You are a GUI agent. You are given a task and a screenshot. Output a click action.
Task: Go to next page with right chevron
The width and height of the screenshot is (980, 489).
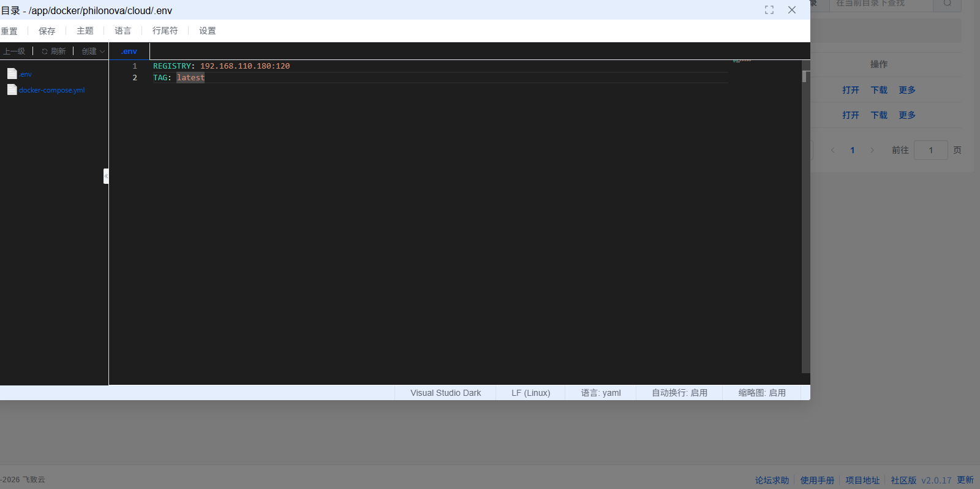872,150
